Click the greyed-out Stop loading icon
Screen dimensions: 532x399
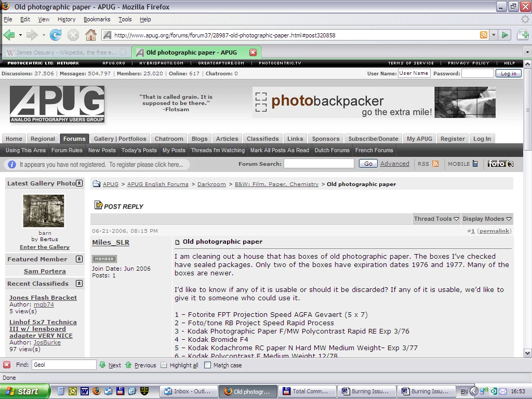click(73, 35)
